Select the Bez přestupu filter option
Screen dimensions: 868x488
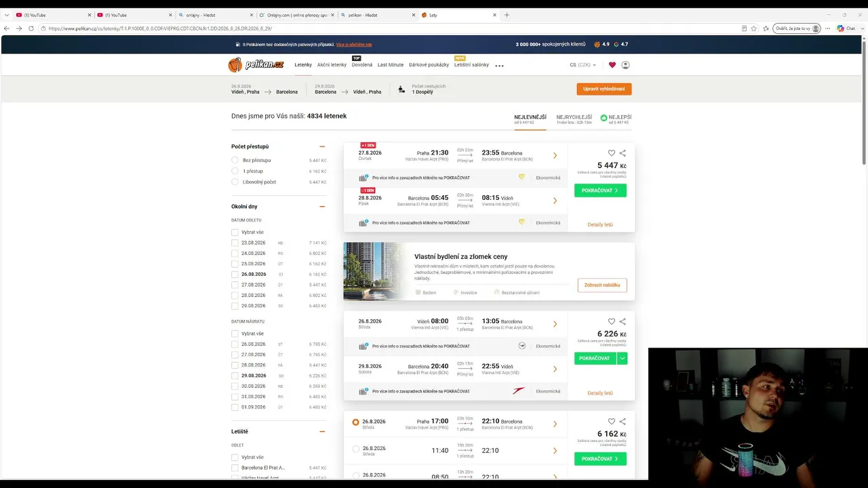[x=235, y=161]
